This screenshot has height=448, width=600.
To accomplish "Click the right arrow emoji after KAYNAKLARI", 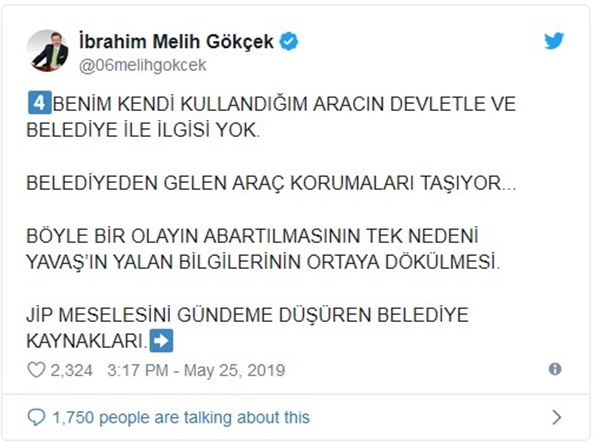I will click(x=160, y=341).
